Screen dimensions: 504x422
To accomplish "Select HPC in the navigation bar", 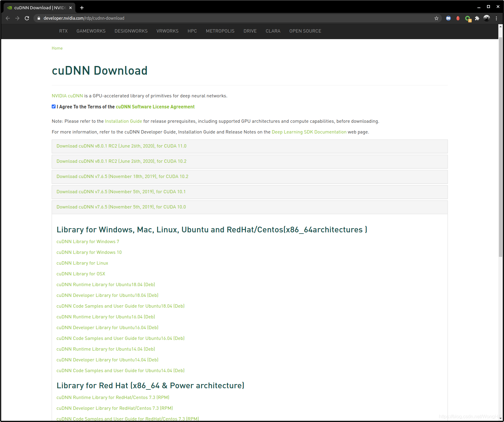I will pos(192,31).
